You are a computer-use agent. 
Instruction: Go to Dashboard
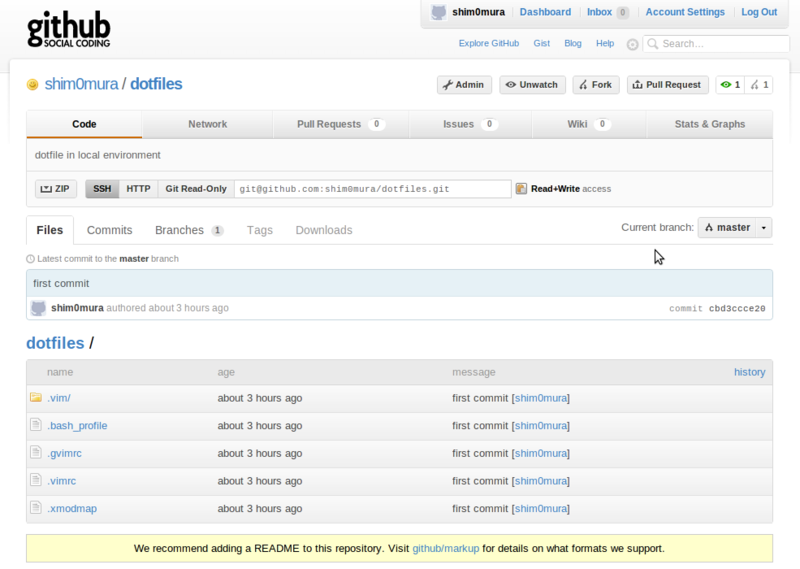tap(545, 12)
